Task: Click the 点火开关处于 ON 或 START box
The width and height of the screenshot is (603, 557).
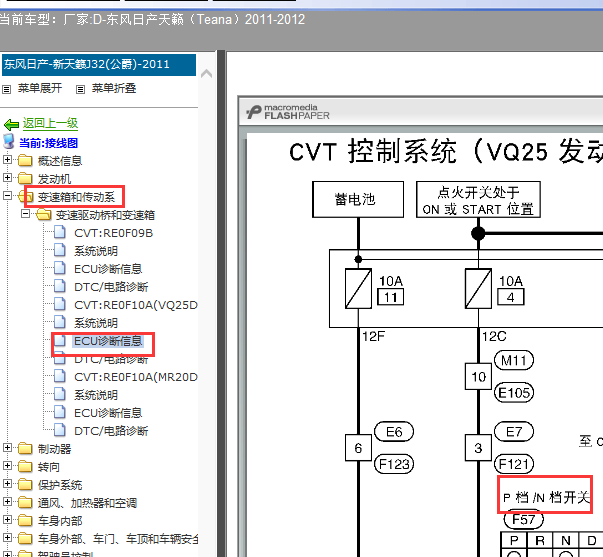Action: pos(478,199)
